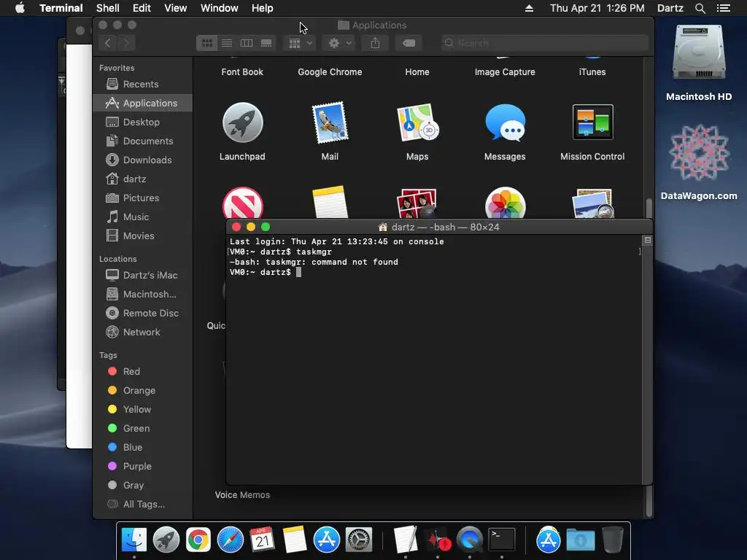Open All Tags in sidebar

(142, 505)
